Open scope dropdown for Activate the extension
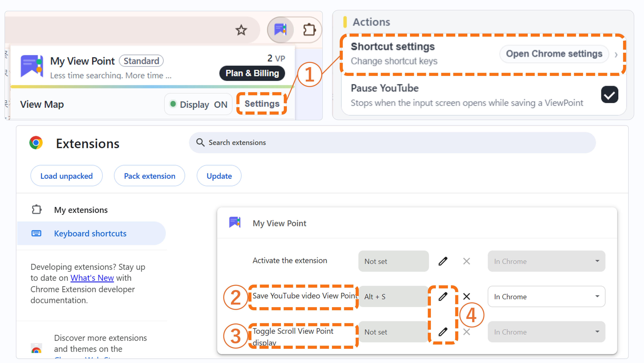Viewport: 644px width, 363px height. pyautogui.click(x=547, y=261)
